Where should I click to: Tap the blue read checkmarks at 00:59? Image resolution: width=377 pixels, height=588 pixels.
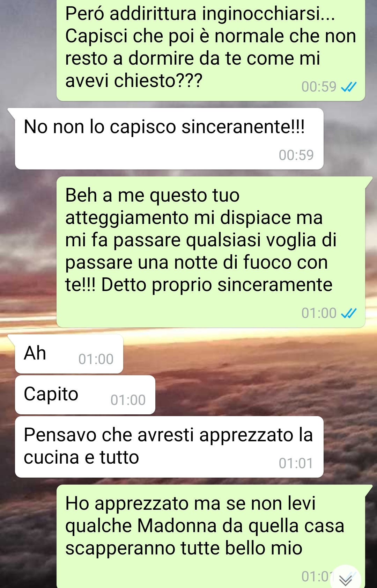348,87
